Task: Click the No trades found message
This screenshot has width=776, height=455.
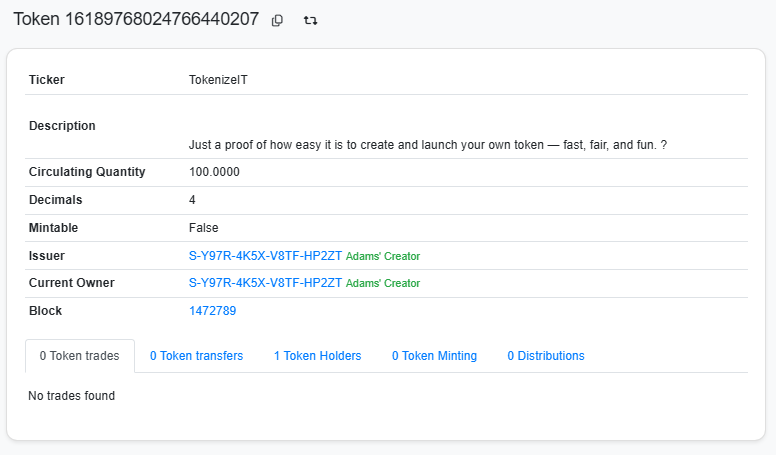Action: 72,396
